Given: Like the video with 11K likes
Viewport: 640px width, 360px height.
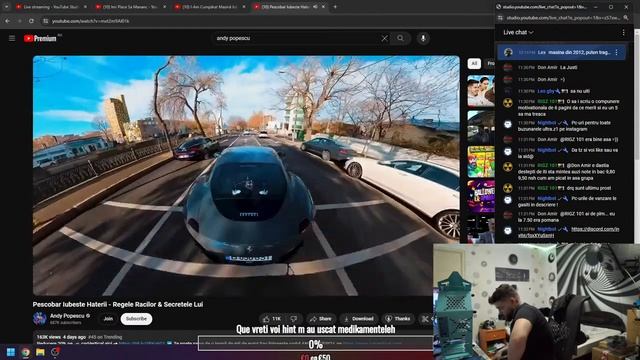Looking at the screenshot, I should point(272,319).
